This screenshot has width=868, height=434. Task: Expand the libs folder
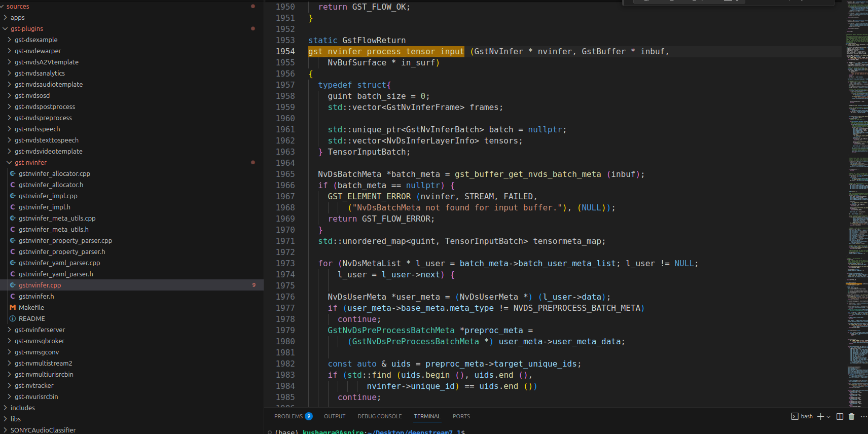5,419
